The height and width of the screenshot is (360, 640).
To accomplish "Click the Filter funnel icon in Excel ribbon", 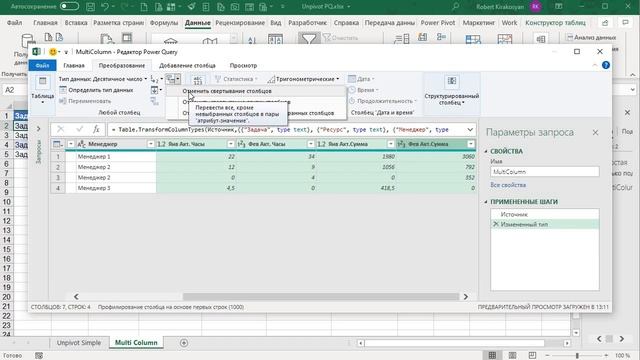I will (x=309, y=39).
